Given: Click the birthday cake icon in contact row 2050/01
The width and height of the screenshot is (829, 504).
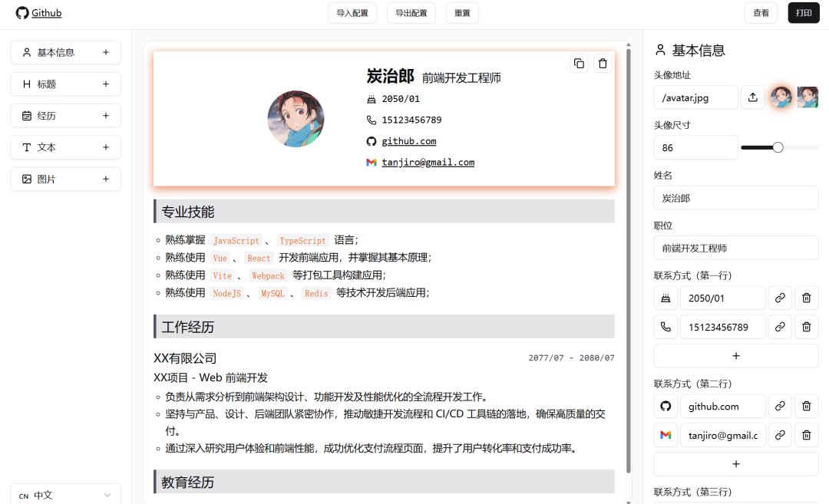Looking at the screenshot, I should (x=665, y=298).
